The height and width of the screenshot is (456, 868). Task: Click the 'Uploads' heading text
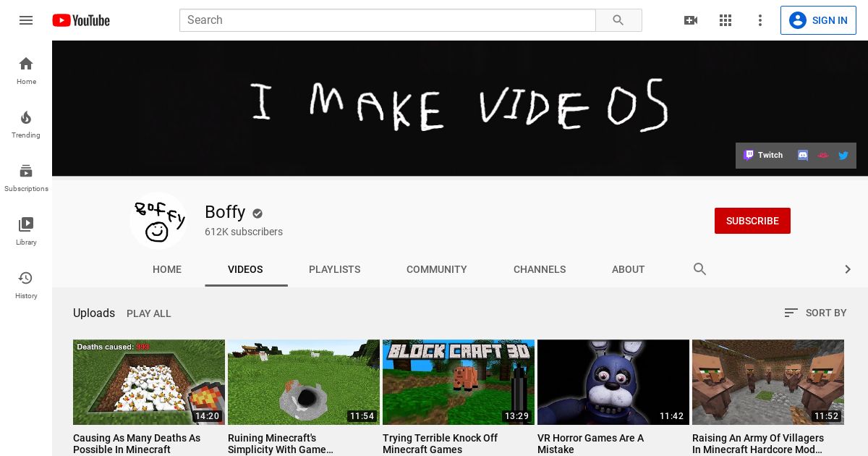pyautogui.click(x=94, y=313)
